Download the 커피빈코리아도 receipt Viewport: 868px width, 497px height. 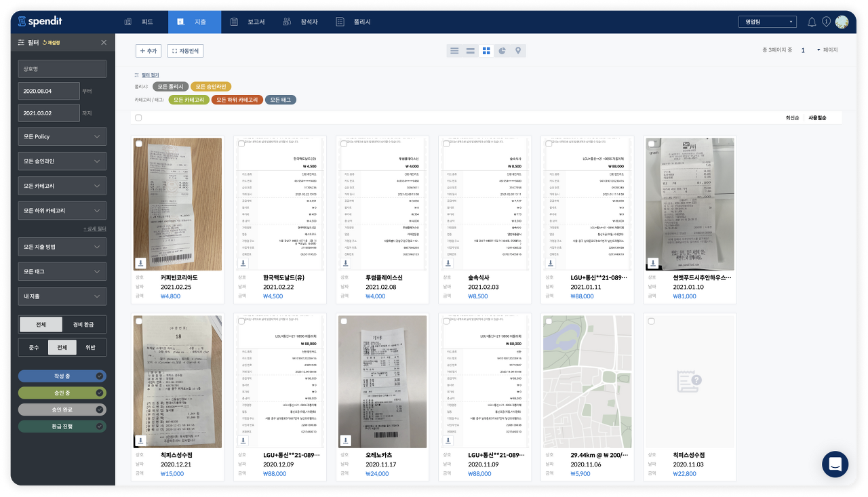pyautogui.click(x=141, y=263)
